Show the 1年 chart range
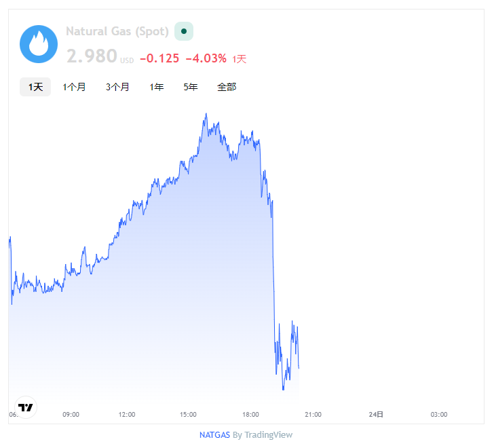This screenshot has height=448, width=494. [157, 87]
